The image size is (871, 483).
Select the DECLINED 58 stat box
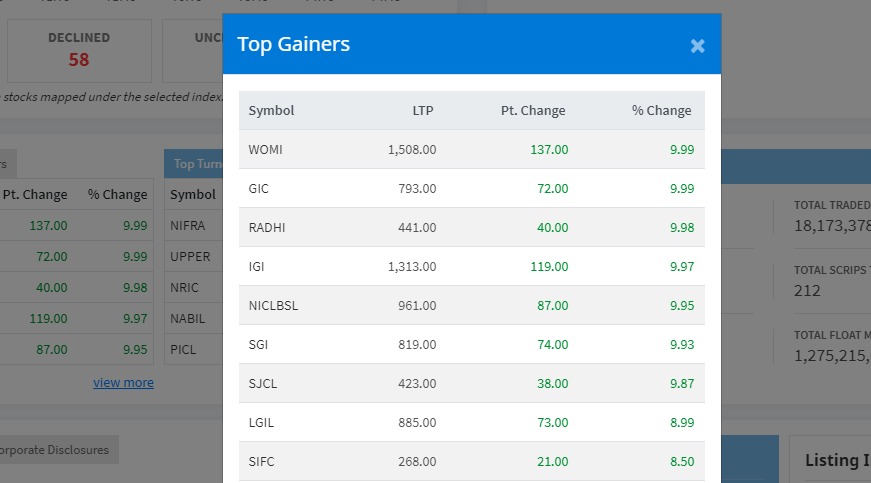pos(79,51)
